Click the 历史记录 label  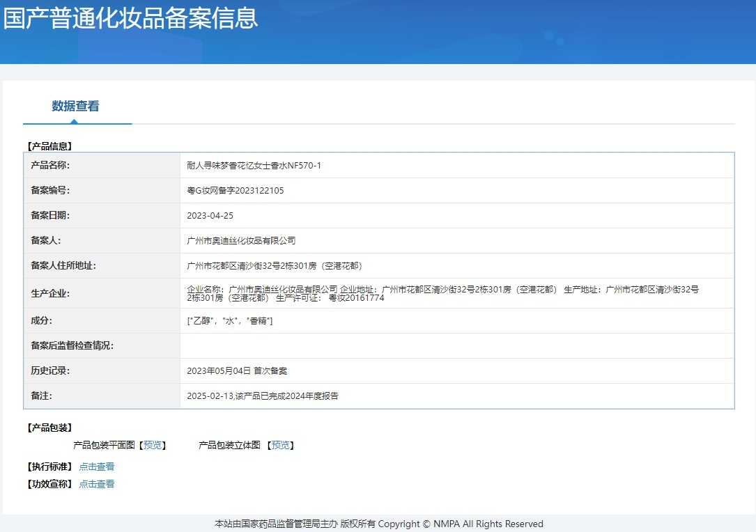[50, 370]
